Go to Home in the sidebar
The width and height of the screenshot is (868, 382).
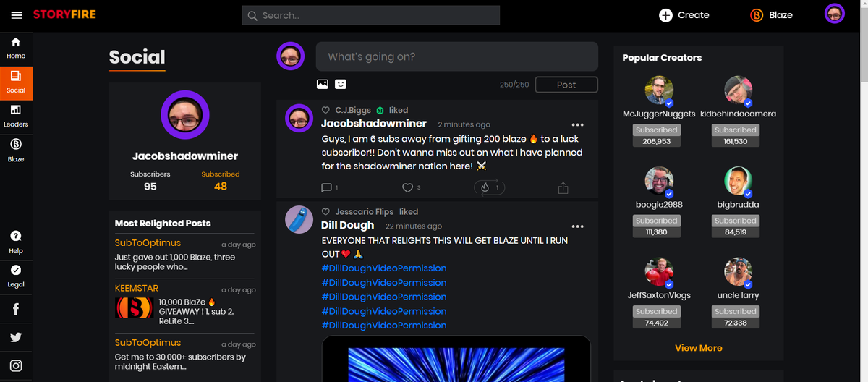pyautogui.click(x=16, y=48)
